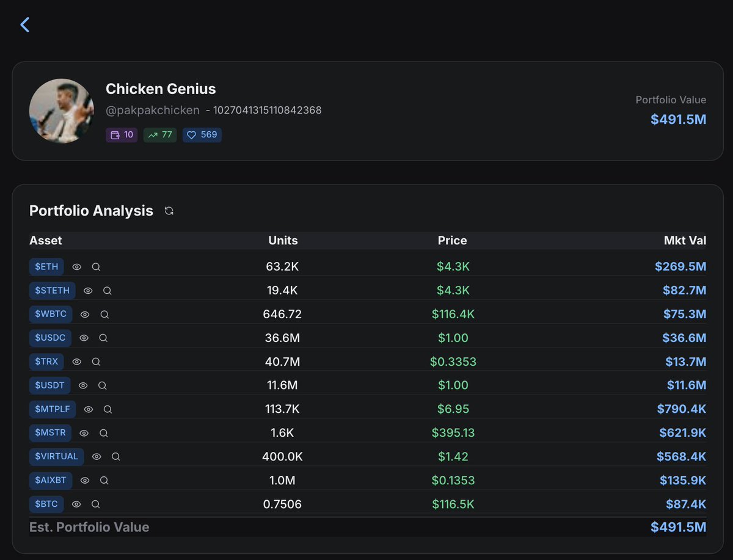Toggle visibility eye for $USDC
This screenshot has width=733, height=560.
[84, 338]
